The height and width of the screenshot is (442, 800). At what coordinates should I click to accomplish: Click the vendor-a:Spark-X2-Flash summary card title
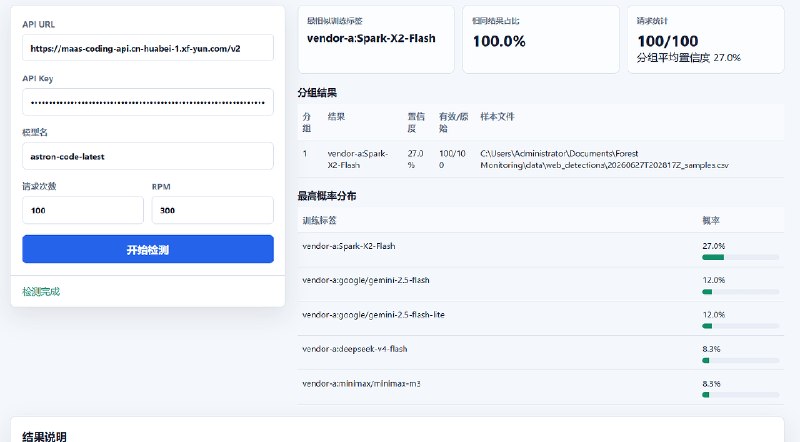(371, 38)
